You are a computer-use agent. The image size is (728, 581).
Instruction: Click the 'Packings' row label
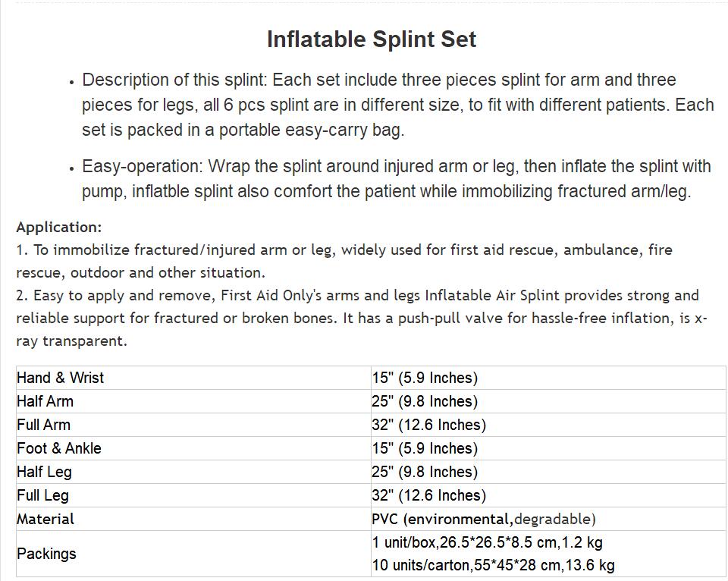point(47,554)
